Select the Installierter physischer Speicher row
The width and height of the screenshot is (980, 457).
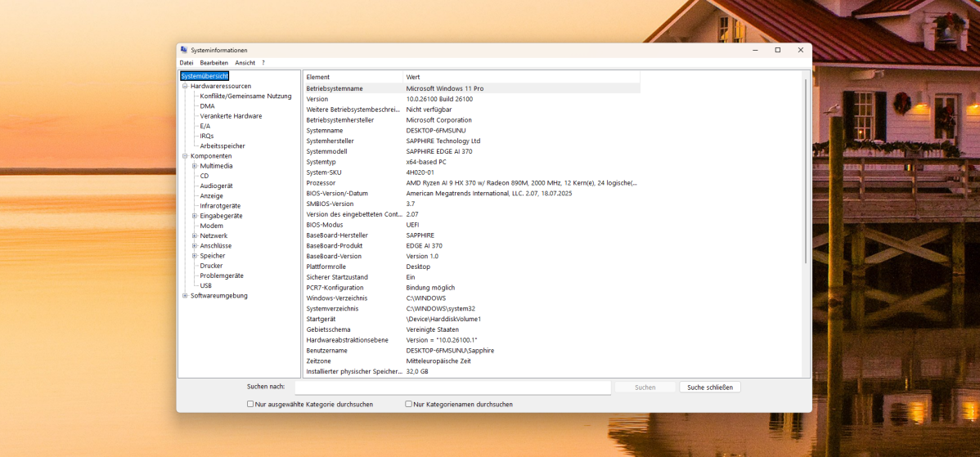(x=472, y=371)
